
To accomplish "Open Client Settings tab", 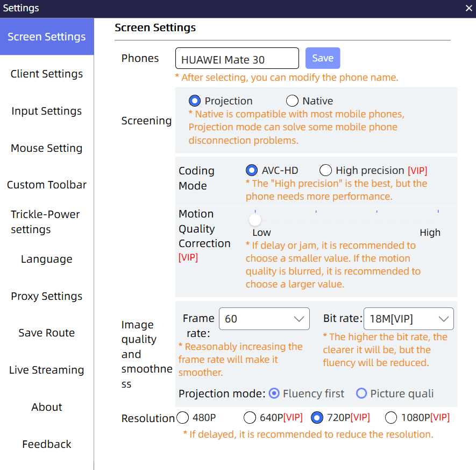I will 47,74.
